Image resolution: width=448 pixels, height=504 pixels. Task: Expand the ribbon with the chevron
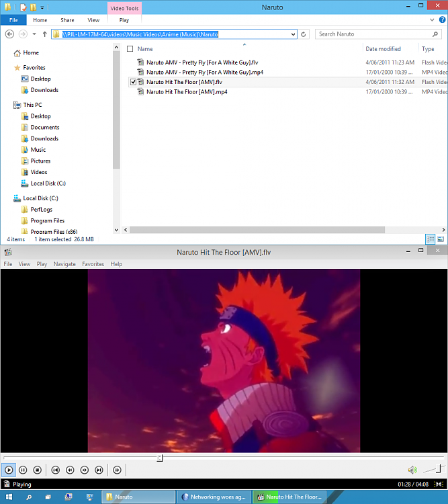(432, 20)
